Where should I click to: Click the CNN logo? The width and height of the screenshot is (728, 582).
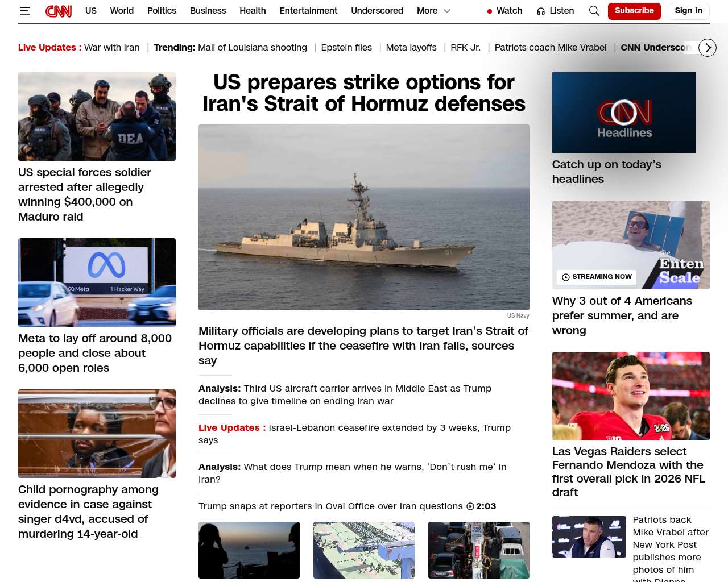coord(59,11)
